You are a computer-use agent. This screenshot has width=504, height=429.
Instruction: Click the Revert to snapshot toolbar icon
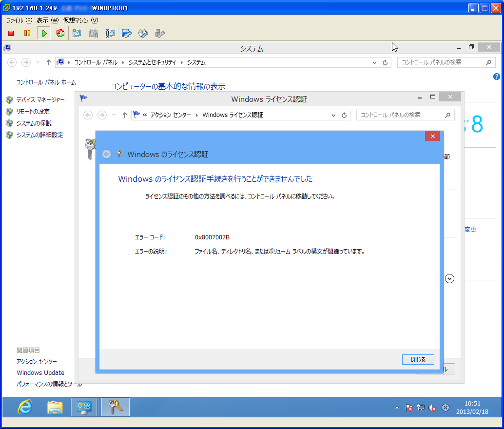coord(94,34)
